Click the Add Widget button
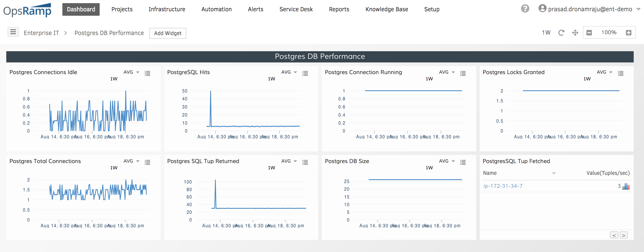 click(168, 33)
